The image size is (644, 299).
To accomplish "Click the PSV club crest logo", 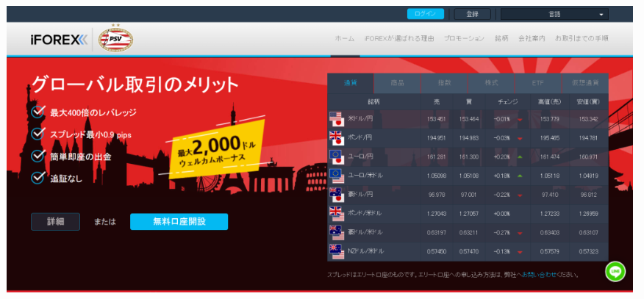I will coord(115,39).
